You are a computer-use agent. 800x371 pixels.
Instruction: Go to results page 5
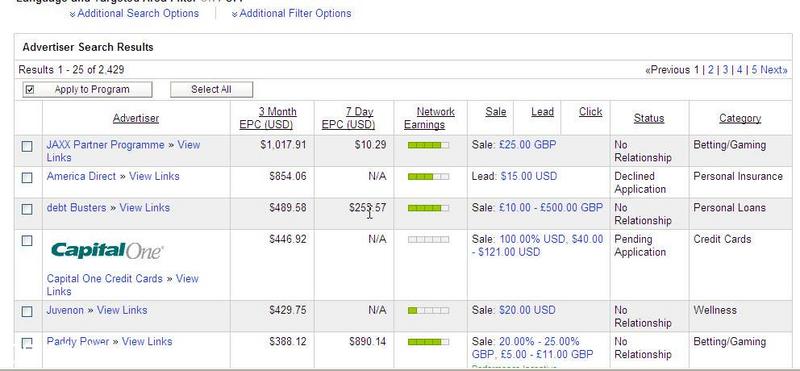pyautogui.click(x=755, y=70)
